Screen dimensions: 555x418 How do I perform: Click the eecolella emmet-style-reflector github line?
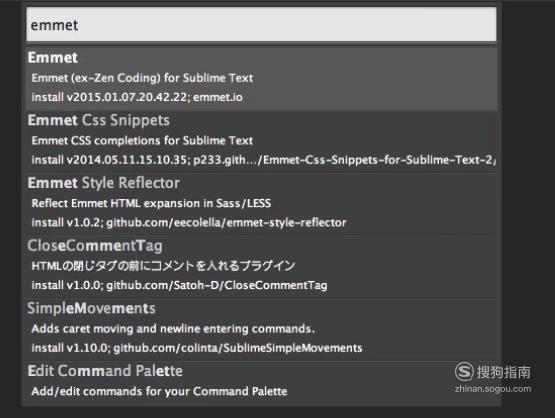click(x=189, y=223)
